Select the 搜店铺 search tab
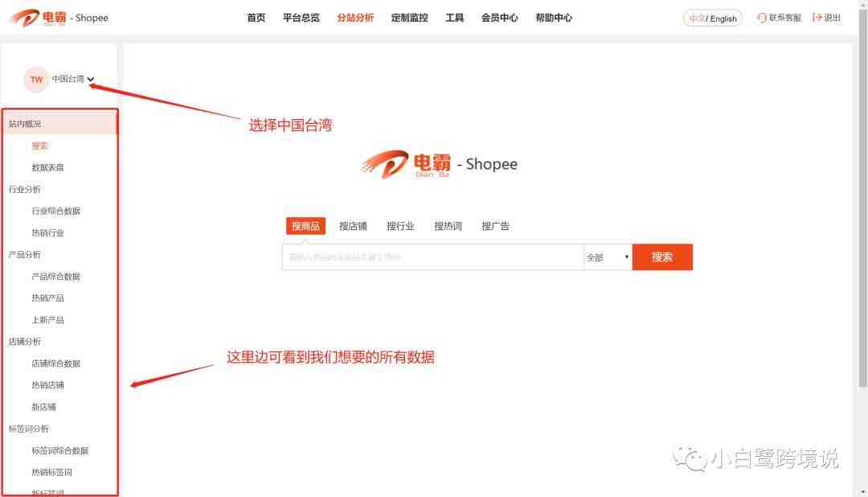Image resolution: width=868 pixels, height=497 pixels. coord(353,226)
